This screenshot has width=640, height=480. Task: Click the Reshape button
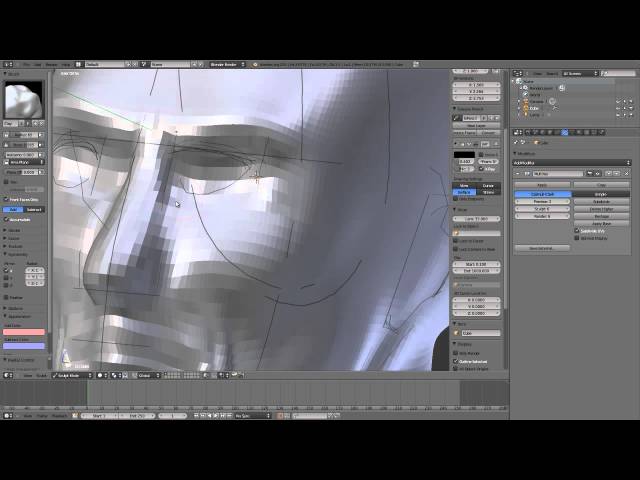click(602, 216)
